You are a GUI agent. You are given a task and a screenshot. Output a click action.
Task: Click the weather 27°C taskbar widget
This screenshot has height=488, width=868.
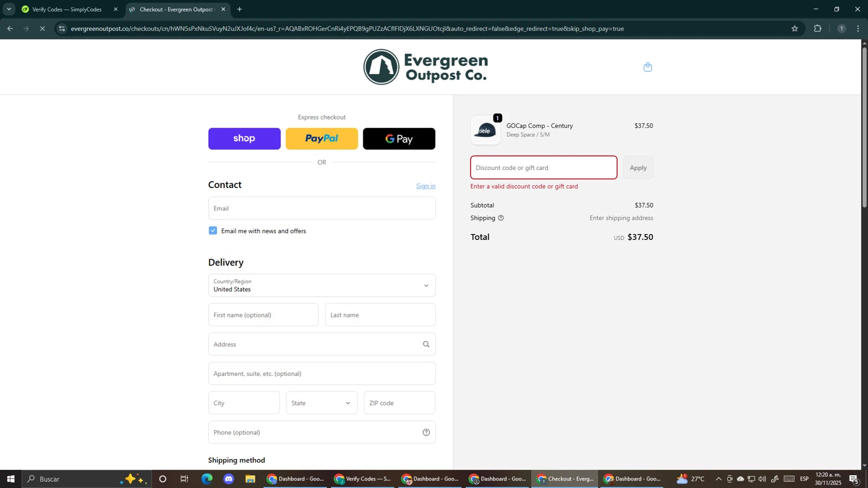691,479
